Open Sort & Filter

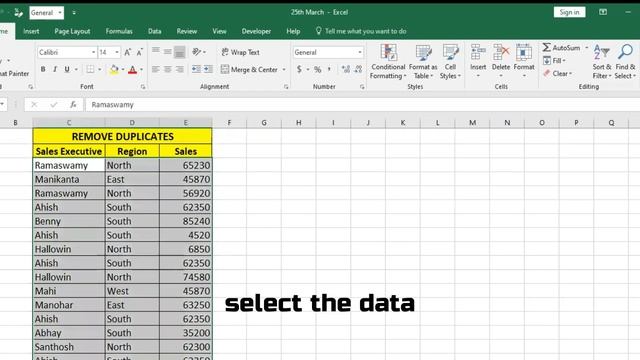tap(602, 62)
